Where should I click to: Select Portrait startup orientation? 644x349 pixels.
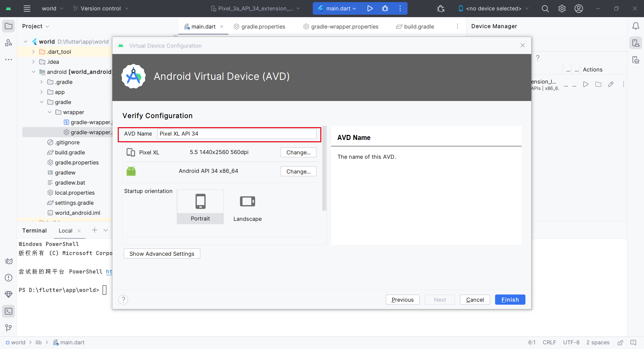point(200,207)
